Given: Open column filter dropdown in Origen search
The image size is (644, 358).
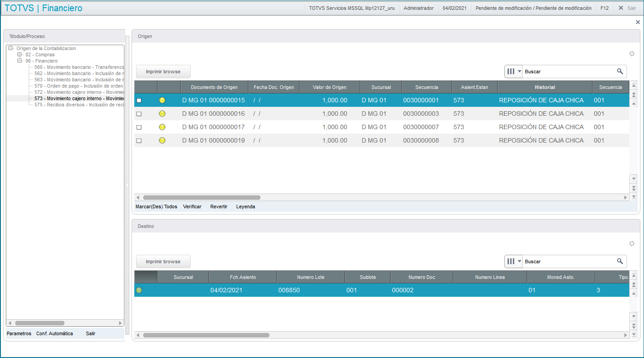Looking at the screenshot, I should point(513,72).
